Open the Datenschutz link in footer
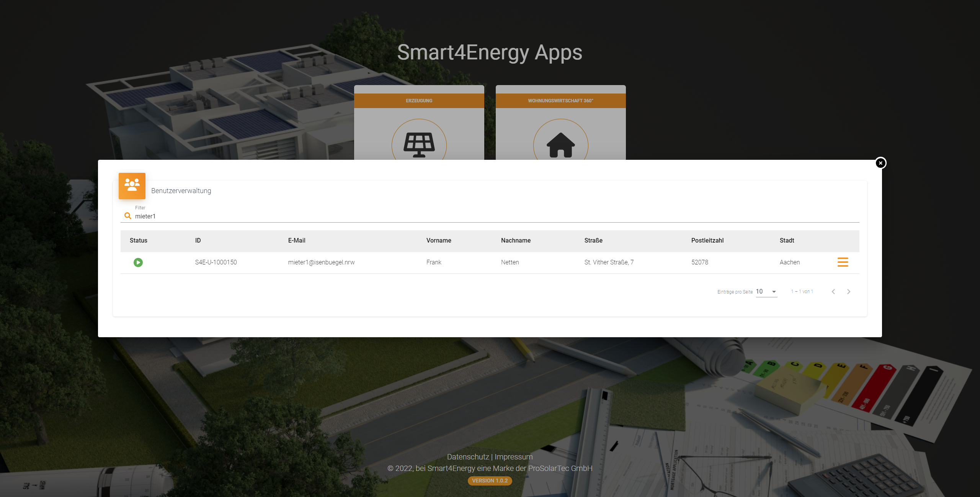This screenshot has height=497, width=980. [x=468, y=457]
